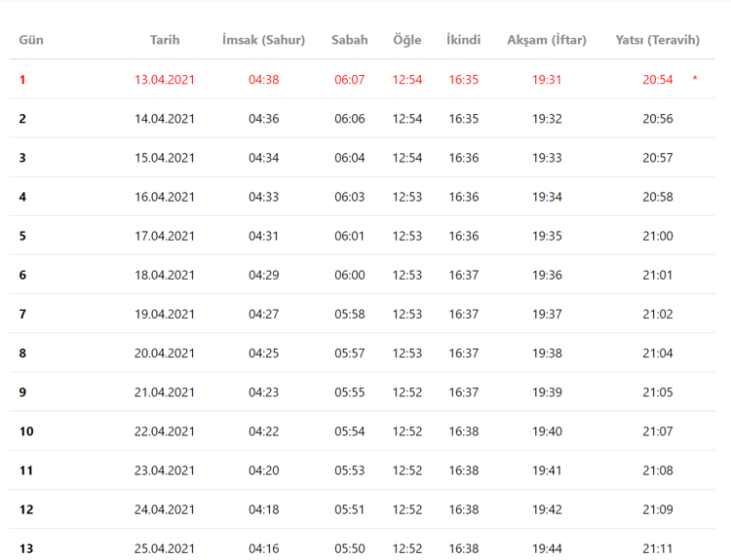
Task: Select the Akşam (İftar) column header
Action: [547, 40]
